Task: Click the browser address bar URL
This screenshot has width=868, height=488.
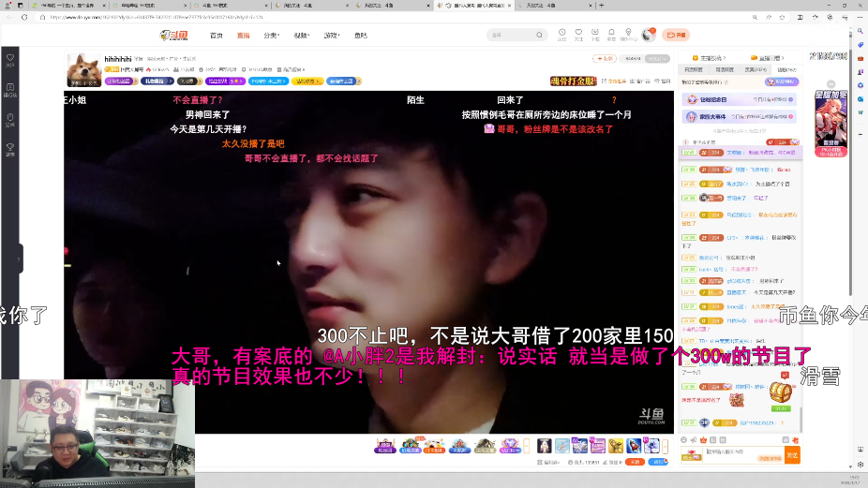Action: (x=157, y=17)
